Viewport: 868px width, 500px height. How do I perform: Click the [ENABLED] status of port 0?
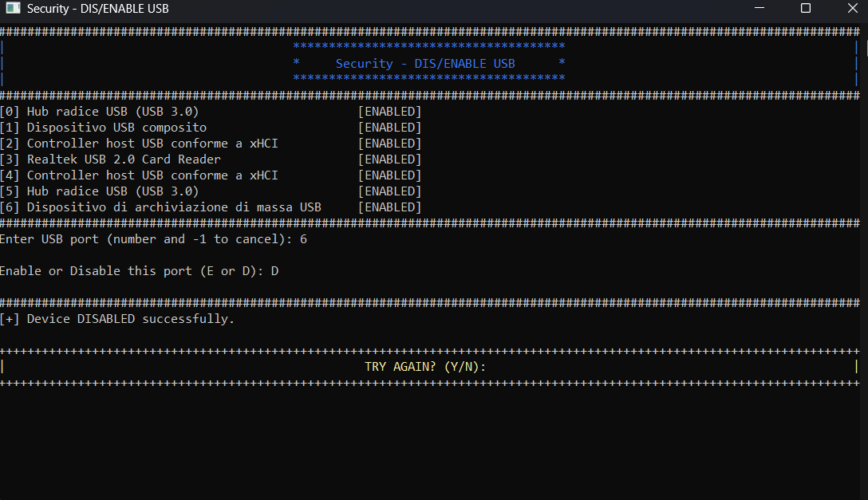389,112
